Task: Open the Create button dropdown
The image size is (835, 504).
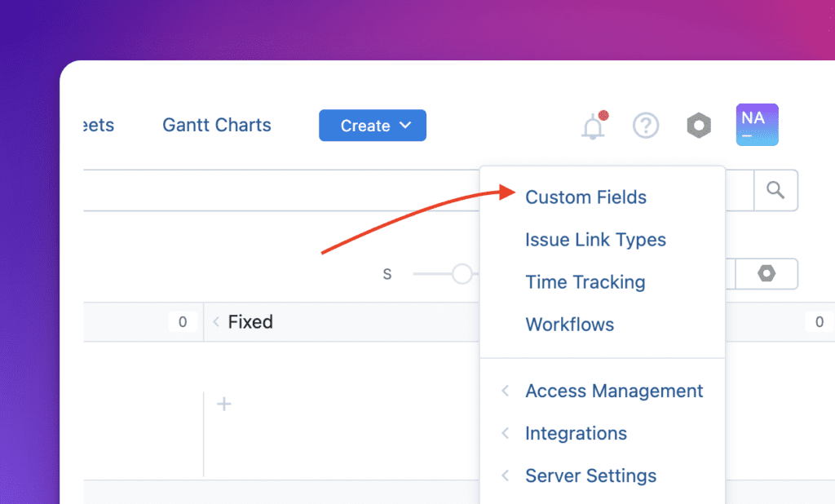Action: [372, 126]
